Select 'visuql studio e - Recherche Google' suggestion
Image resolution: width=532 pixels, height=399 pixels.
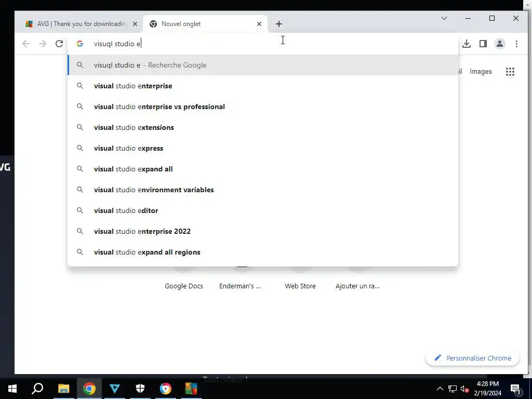[263, 65]
